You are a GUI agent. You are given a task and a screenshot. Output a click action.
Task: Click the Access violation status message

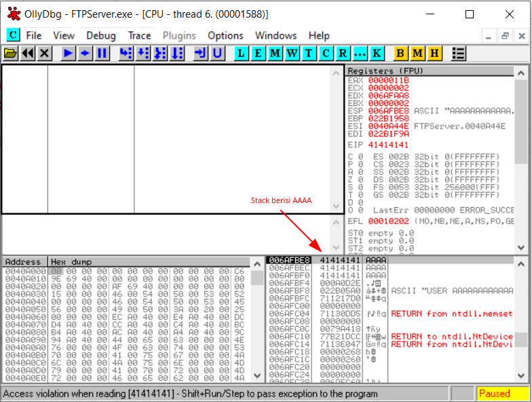coord(190,394)
